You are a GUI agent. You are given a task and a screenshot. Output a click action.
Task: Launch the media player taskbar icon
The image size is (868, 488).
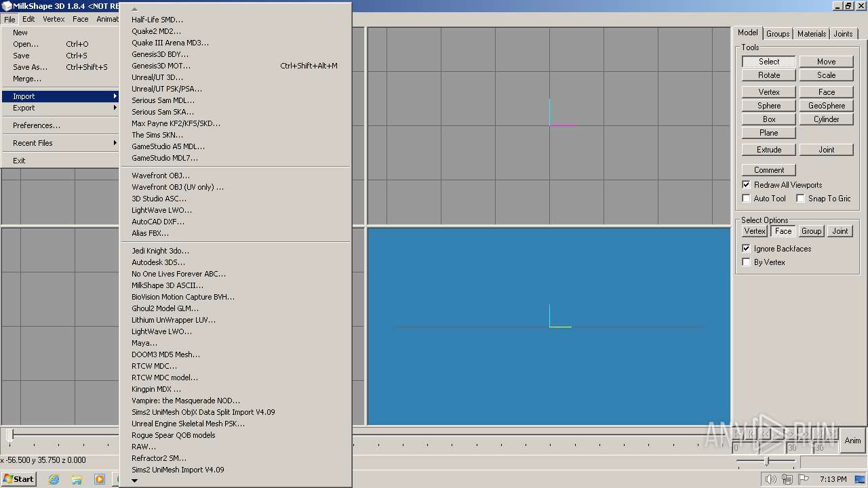pyautogui.click(x=100, y=479)
